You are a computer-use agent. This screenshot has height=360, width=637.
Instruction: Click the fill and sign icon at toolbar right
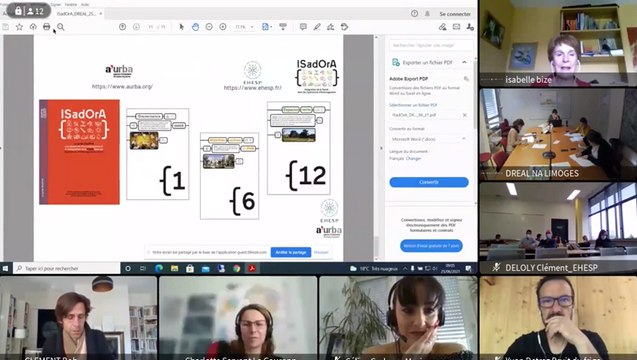pos(442,27)
